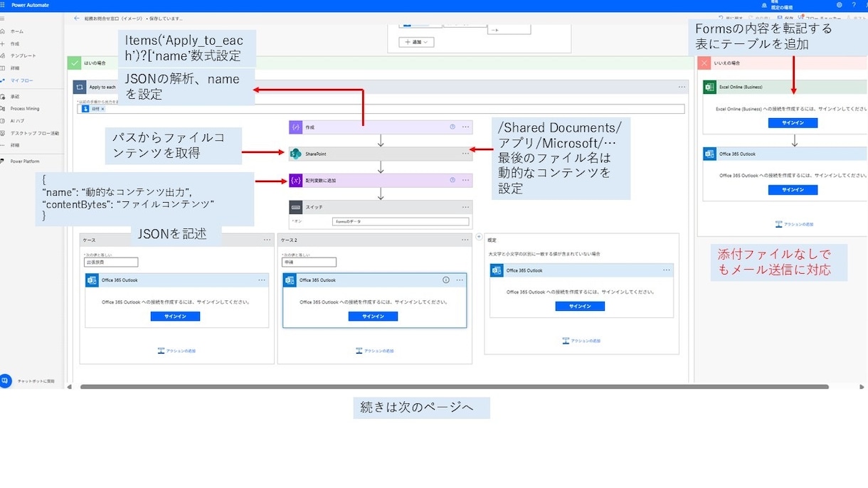The image size is (868, 488).
Task: Click Outlook icon in ケース card
Action: coord(92,280)
